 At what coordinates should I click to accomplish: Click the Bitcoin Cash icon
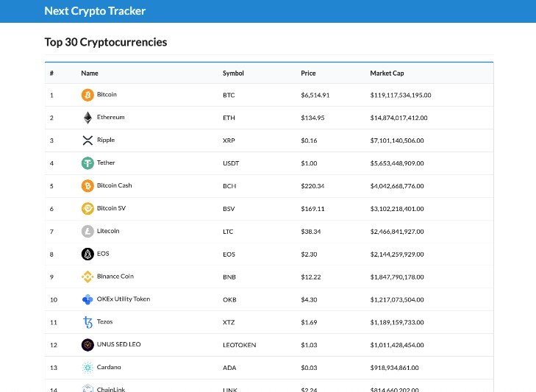87,186
